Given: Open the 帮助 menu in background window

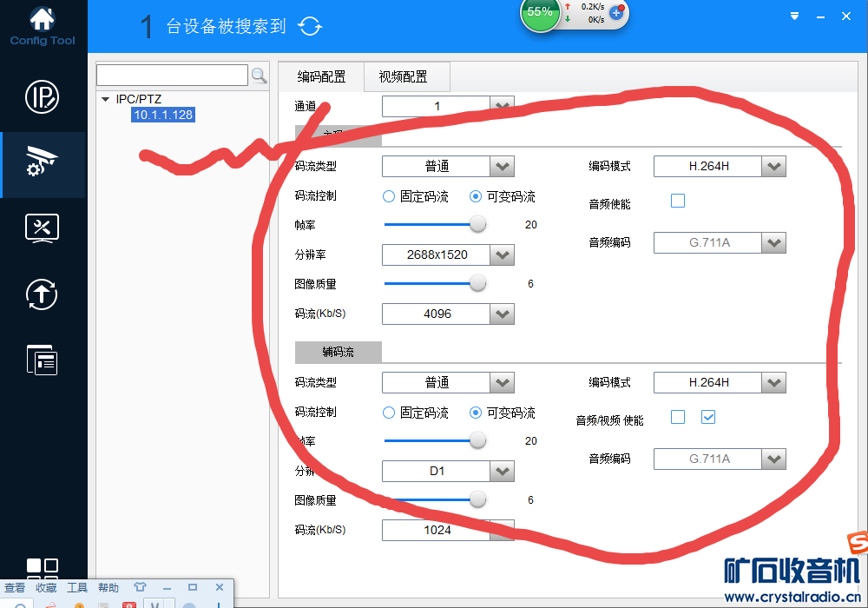Looking at the screenshot, I should [x=108, y=587].
